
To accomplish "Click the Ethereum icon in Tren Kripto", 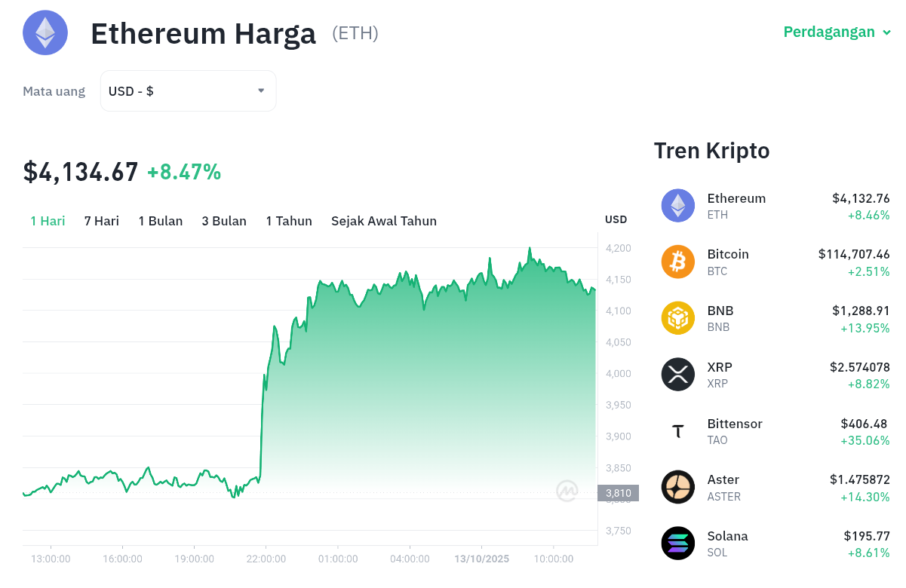I will [x=677, y=205].
